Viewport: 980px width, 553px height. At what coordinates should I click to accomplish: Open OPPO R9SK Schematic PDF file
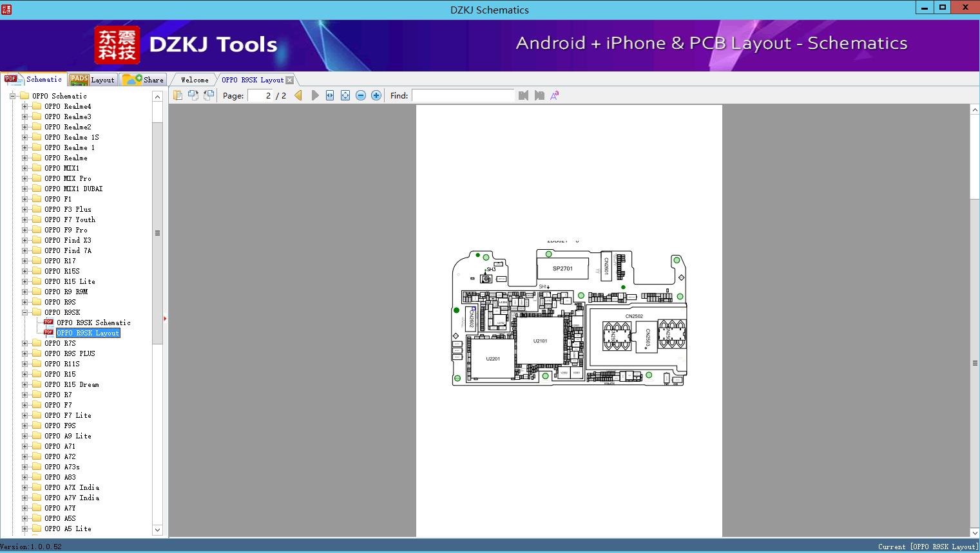point(93,323)
